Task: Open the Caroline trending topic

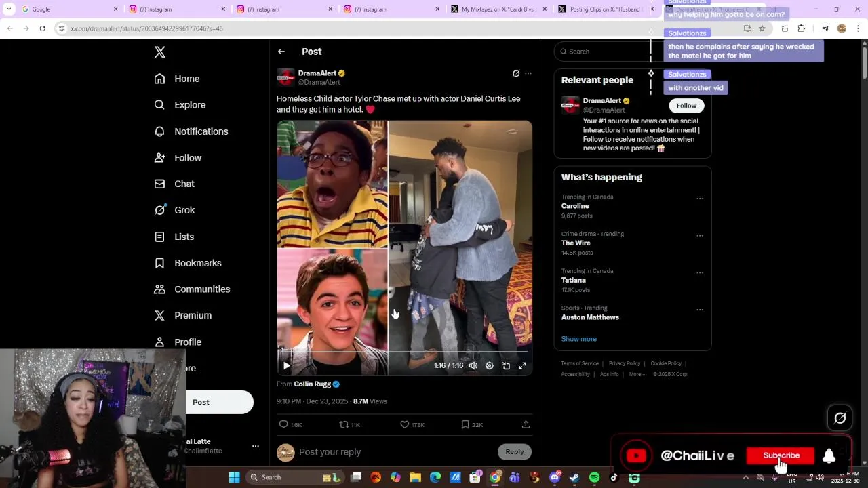Action: pyautogui.click(x=575, y=206)
